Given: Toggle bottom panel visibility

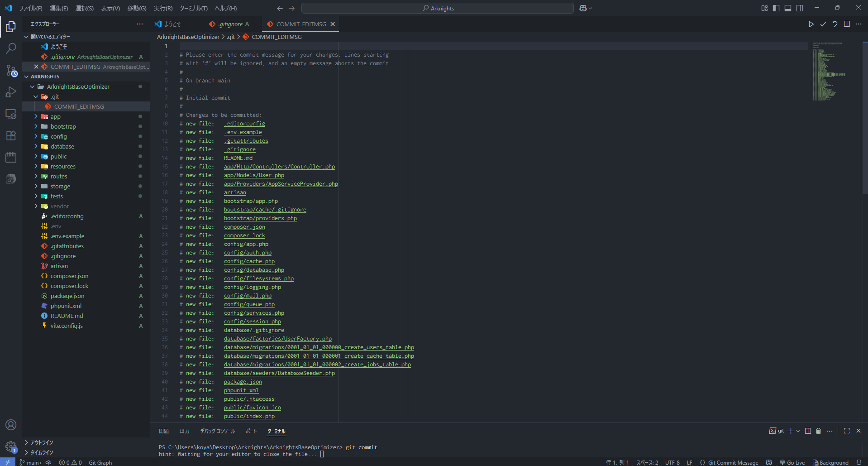Looking at the screenshot, I should click(x=788, y=8).
